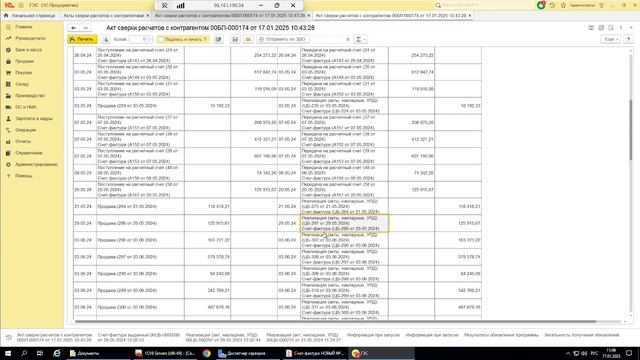Open the Справочники section

pos(29,153)
